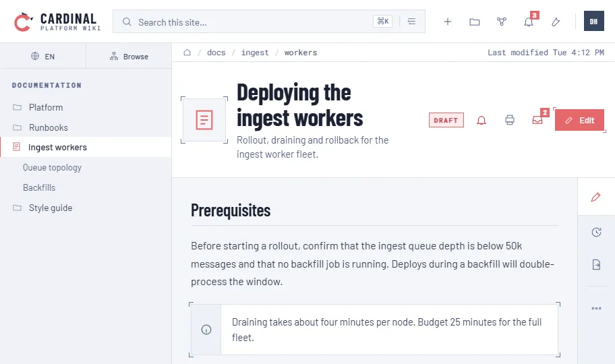Screen dimensions: 615x364
Task: Click the page watch bell icon
Action: 481,120
